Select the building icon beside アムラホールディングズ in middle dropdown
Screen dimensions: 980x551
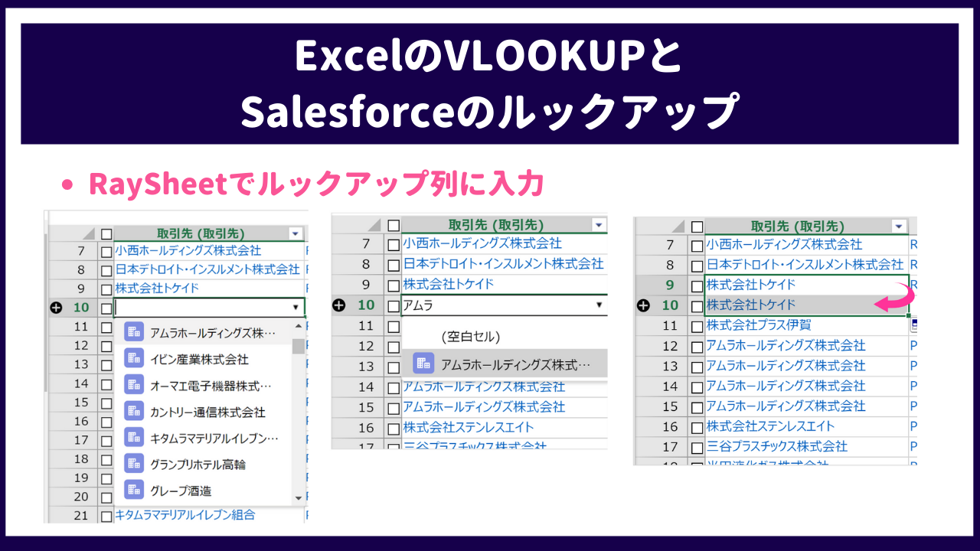421,364
